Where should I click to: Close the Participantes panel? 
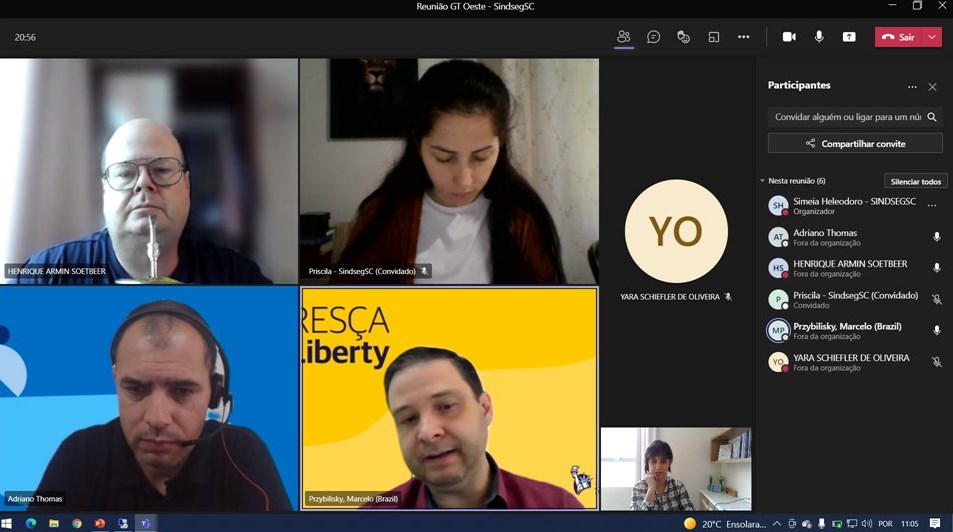click(932, 87)
